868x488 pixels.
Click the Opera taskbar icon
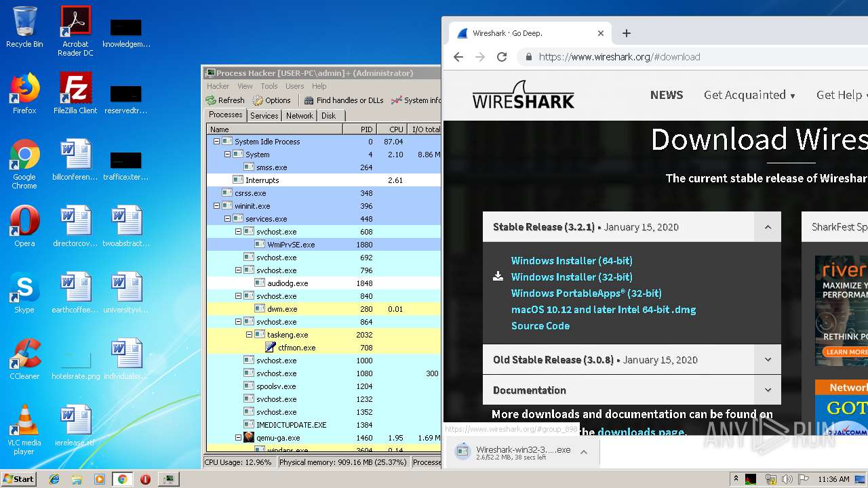coord(145,479)
